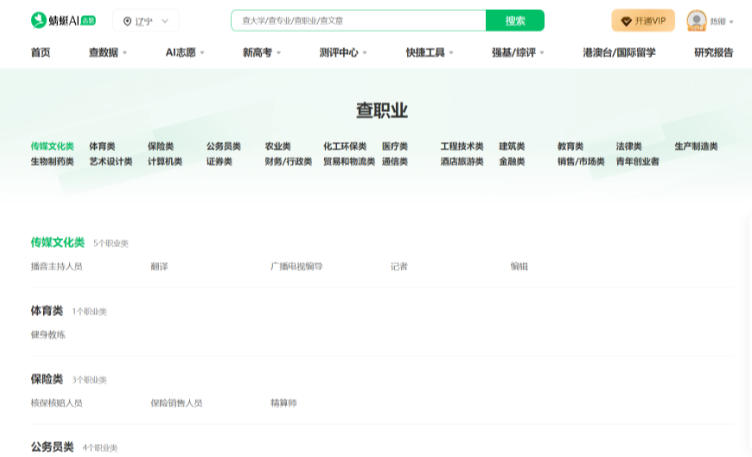This screenshot has width=752, height=457.
Task: Open the 广播电视编导 career link
Action: tap(296, 267)
